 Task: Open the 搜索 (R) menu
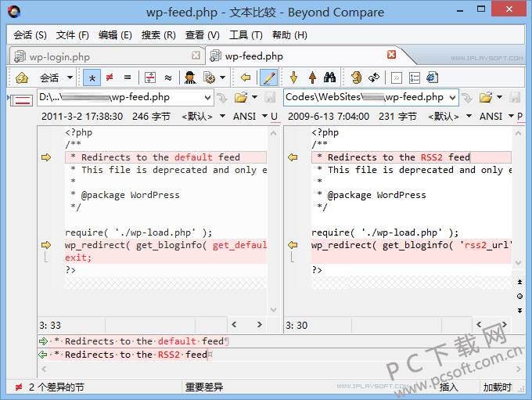[159, 35]
